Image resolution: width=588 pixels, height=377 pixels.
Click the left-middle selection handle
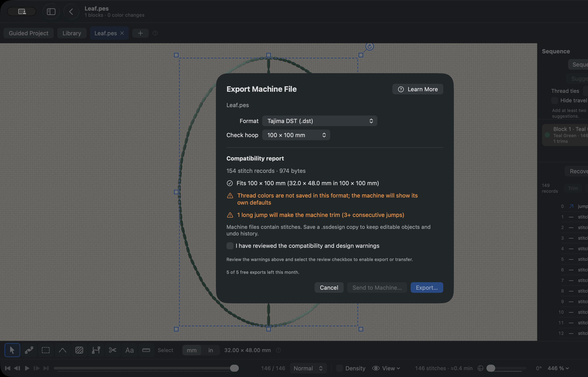coord(176,192)
